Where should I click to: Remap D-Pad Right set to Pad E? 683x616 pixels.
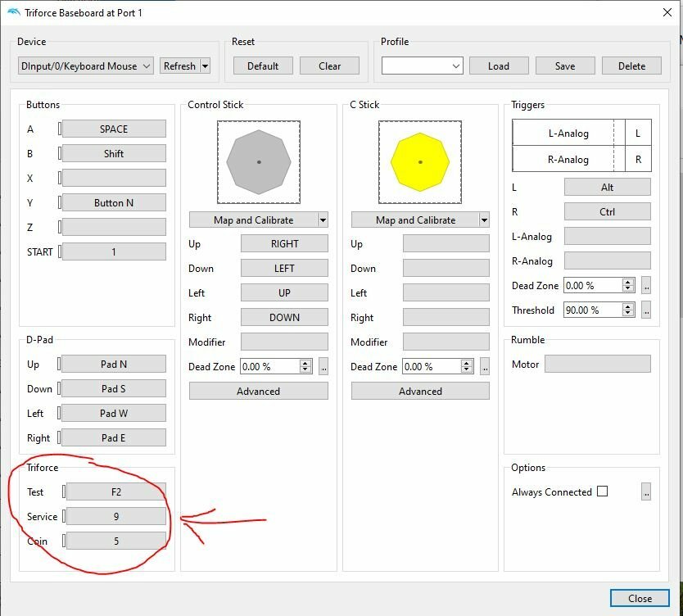(x=114, y=437)
